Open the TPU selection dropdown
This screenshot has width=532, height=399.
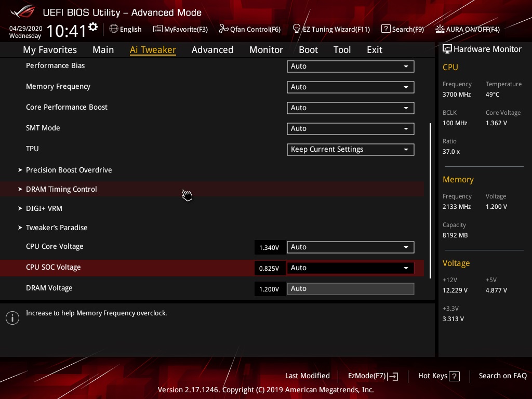(x=350, y=149)
